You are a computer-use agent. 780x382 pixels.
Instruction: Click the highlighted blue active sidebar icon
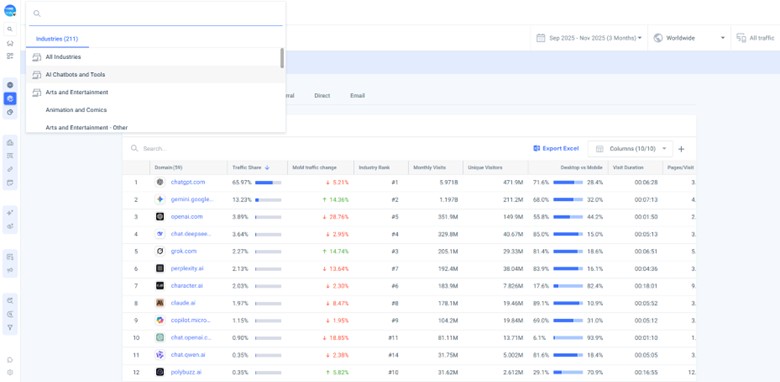click(x=10, y=98)
